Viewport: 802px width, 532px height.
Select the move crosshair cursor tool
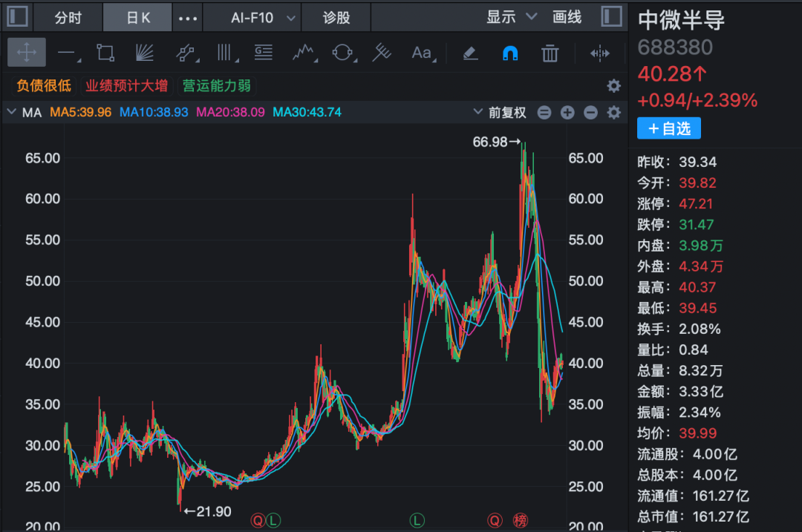(27, 52)
